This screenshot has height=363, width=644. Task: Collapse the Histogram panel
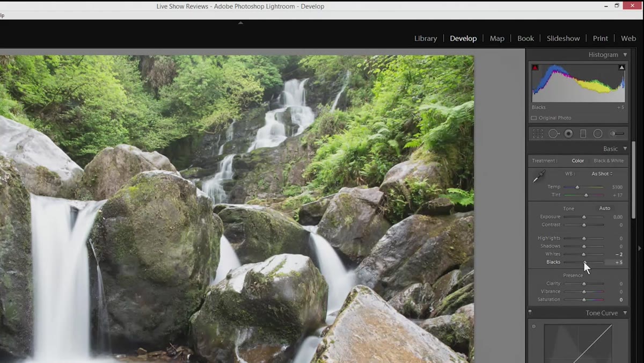click(x=625, y=55)
